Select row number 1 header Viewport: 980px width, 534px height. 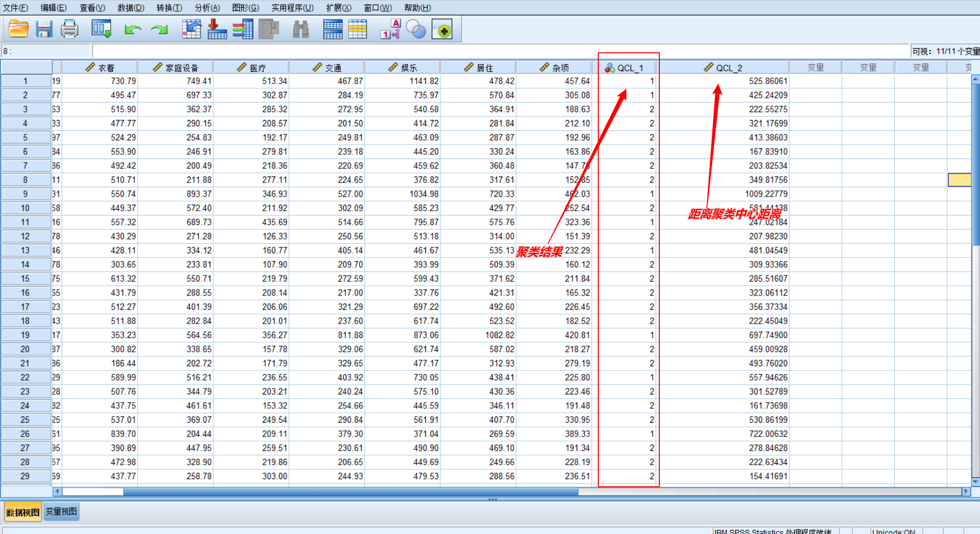click(x=25, y=81)
